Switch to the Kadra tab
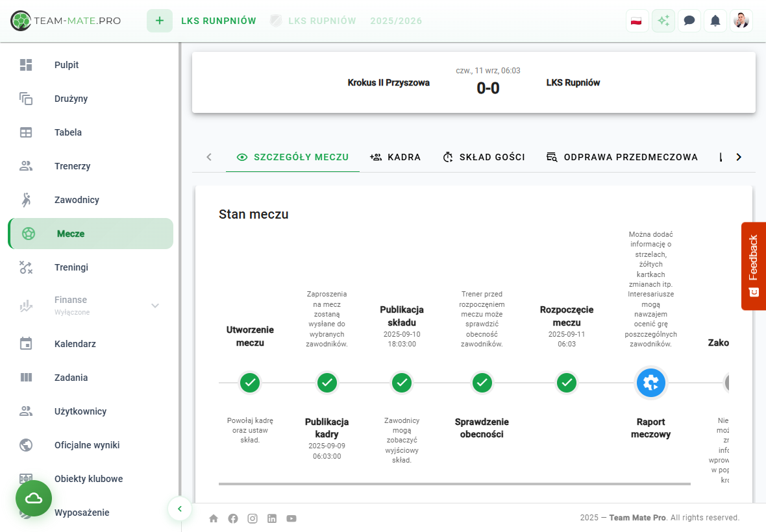Viewport: 766px width, 532px height. tap(395, 157)
